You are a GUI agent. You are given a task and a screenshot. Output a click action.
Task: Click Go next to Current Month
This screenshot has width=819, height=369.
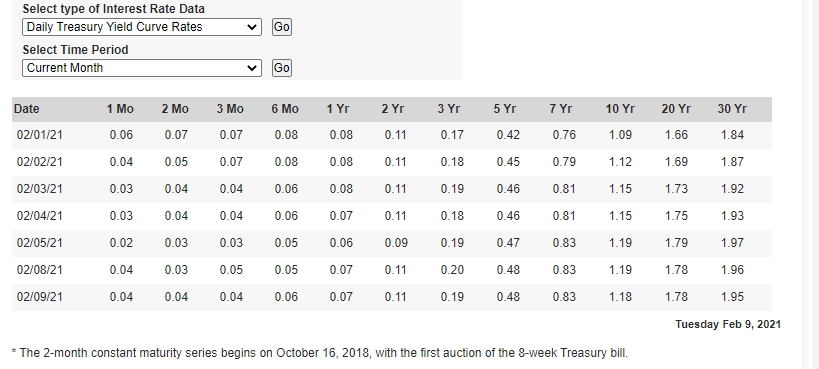(282, 68)
